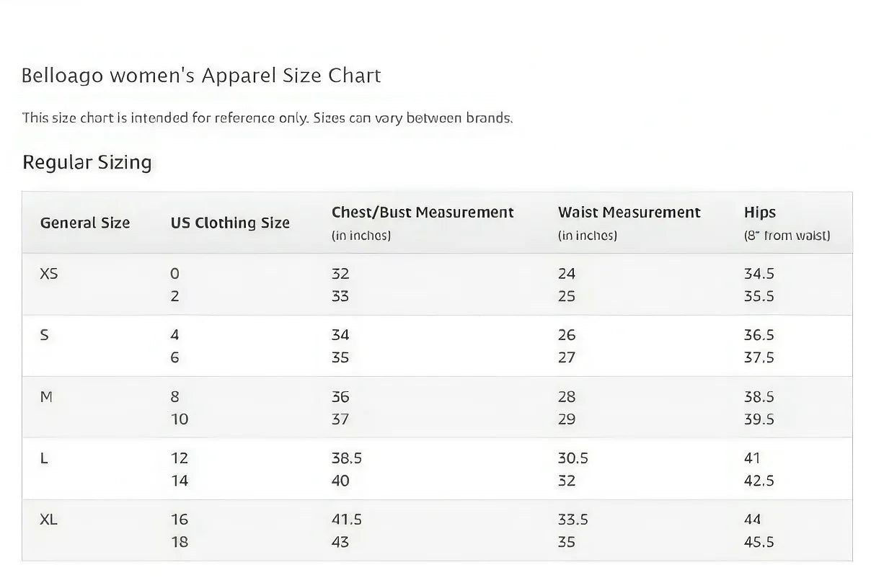Click the 30.5 waist measurement value
The width and height of the screenshot is (871, 588).
[573, 458]
